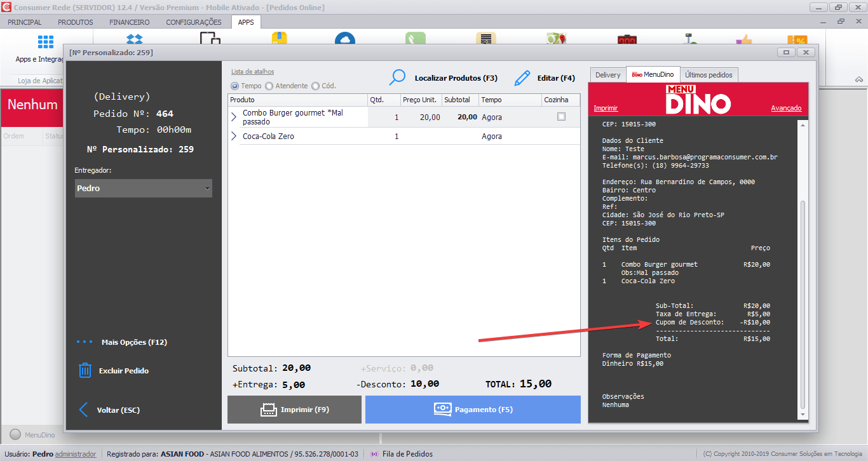Select the Tempo radio button
This screenshot has height=461, width=868.
235,86
